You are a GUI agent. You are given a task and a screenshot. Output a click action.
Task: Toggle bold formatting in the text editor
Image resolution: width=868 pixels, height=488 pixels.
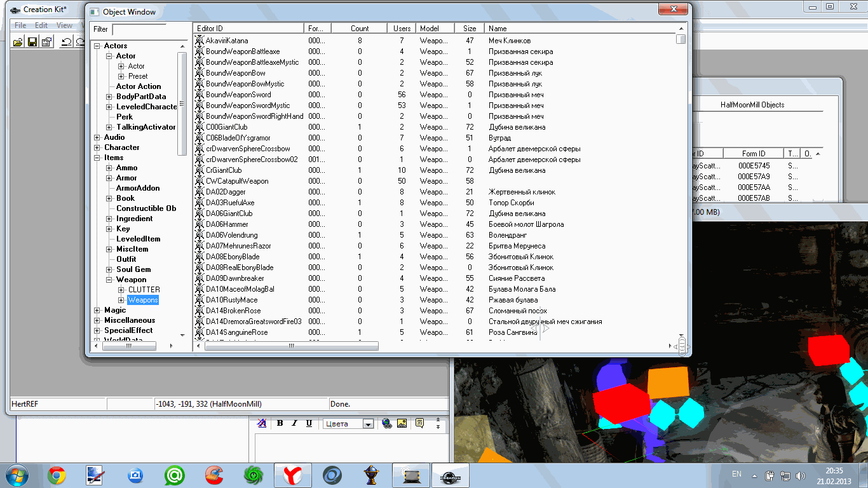280,423
